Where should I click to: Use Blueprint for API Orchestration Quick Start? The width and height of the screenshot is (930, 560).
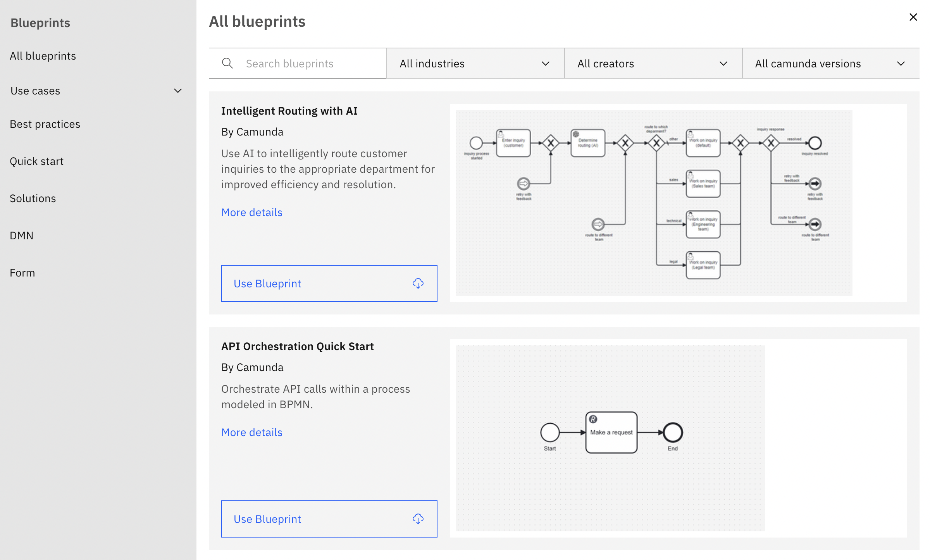pos(329,519)
